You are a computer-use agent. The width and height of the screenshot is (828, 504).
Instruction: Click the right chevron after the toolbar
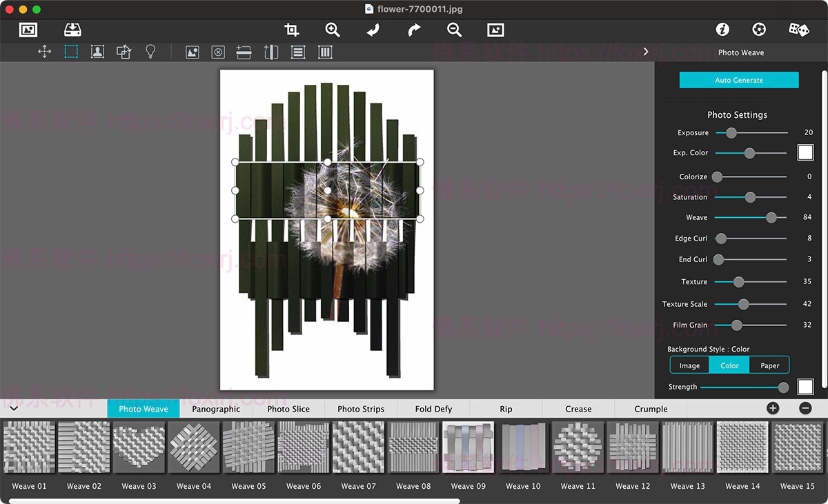pyautogui.click(x=645, y=51)
